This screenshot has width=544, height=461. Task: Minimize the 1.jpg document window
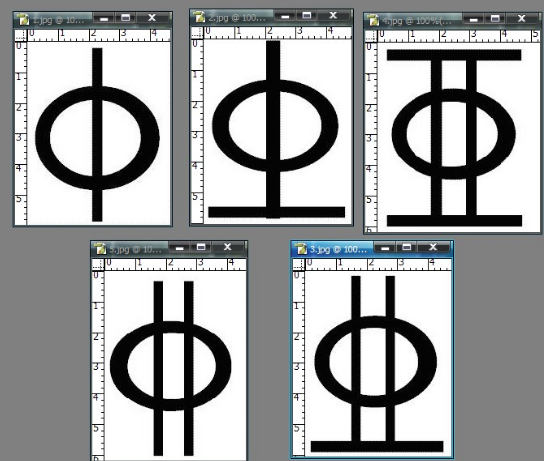pos(103,18)
